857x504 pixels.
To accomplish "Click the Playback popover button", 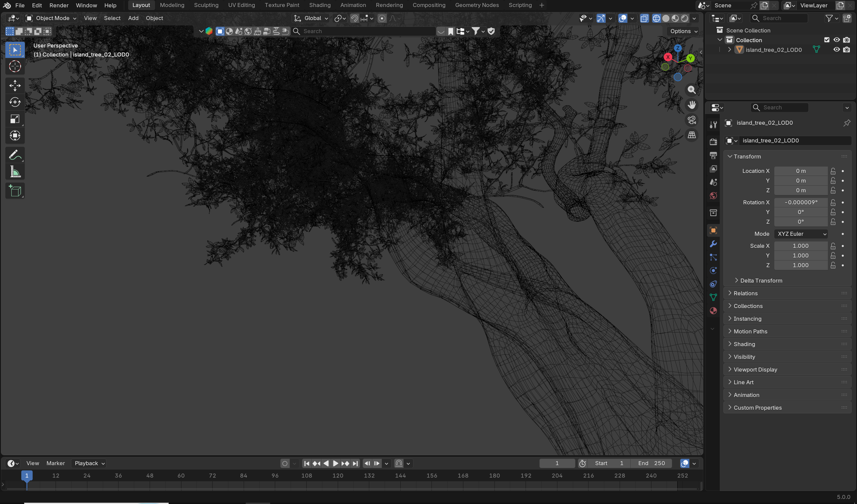I will [89, 463].
